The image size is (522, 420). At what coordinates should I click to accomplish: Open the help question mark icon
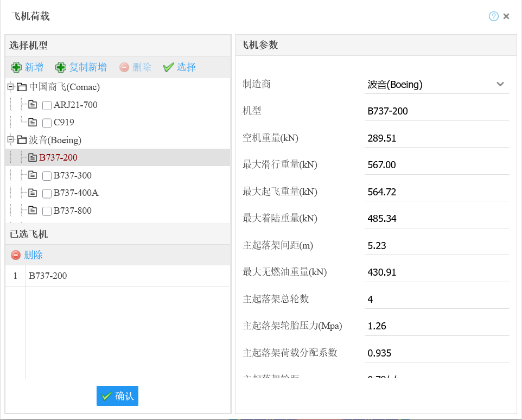coord(493,16)
